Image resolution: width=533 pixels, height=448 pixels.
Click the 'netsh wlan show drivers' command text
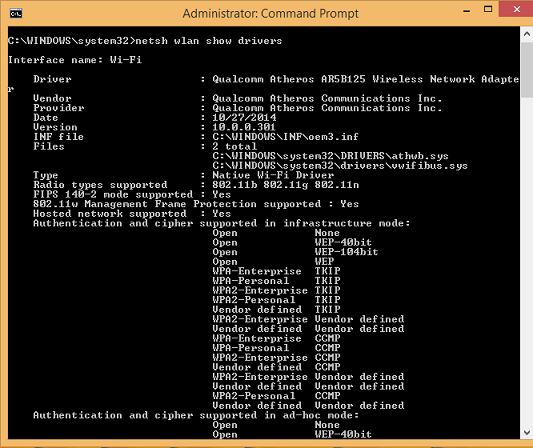[209, 41]
